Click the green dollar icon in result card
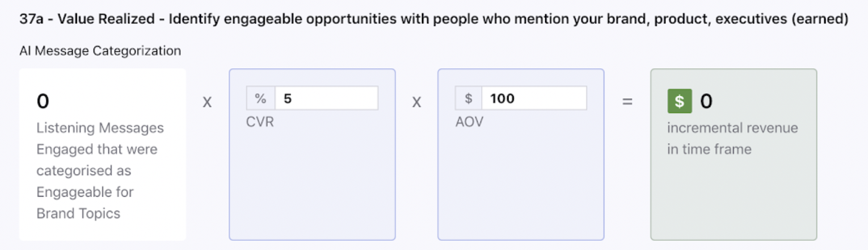 tap(680, 101)
